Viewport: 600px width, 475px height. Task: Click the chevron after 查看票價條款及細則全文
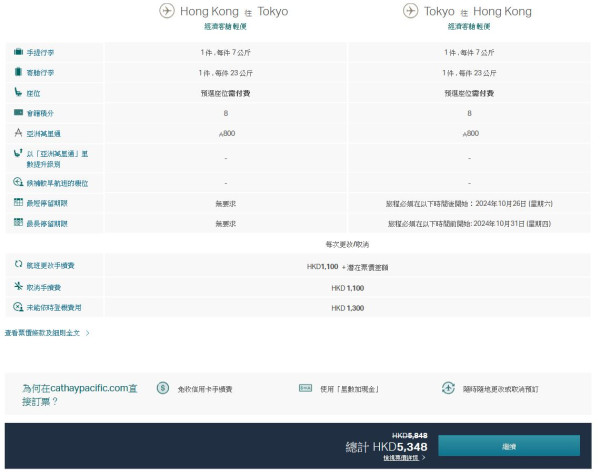coord(88,333)
